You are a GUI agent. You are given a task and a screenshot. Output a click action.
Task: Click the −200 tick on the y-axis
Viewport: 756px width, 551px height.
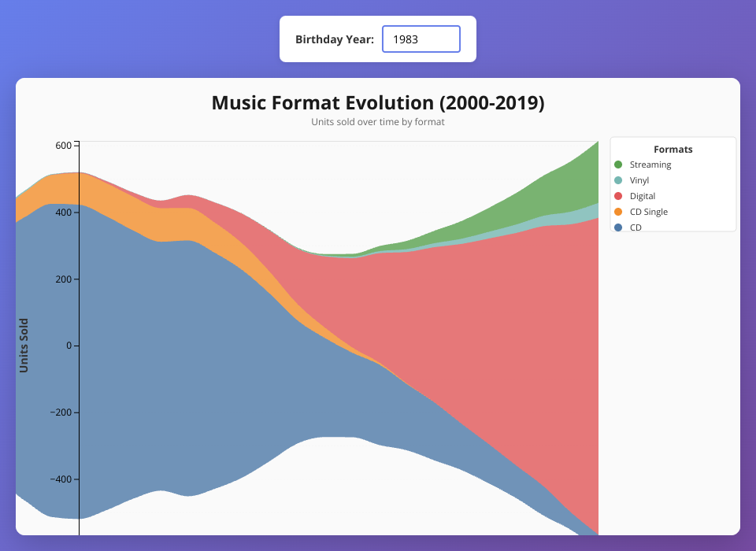(60, 412)
